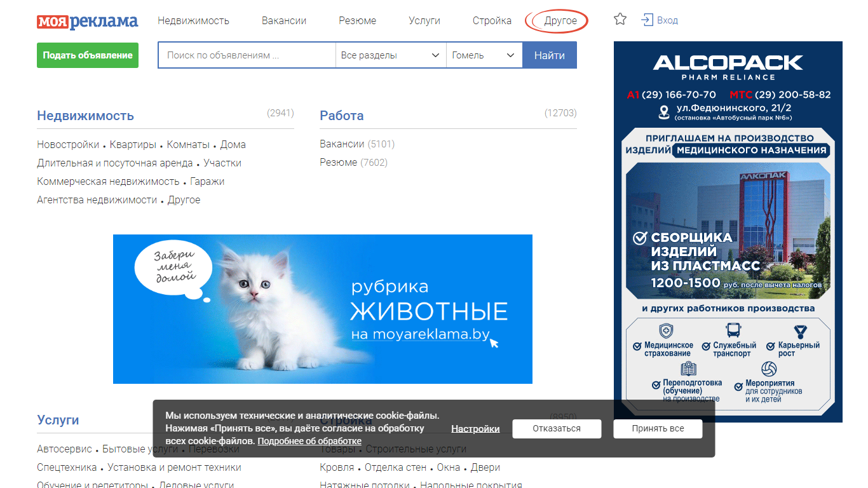
Task: Open the Отделка стен category link
Action: click(x=395, y=467)
